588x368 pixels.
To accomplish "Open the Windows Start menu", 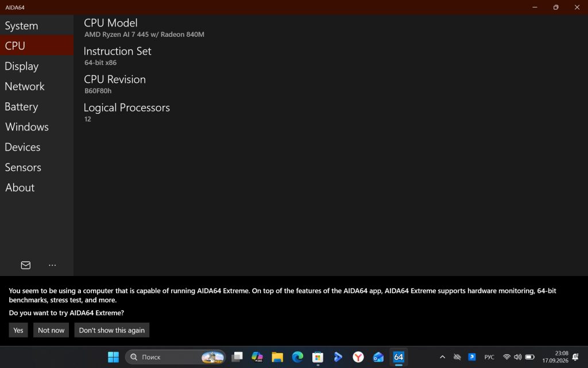I will click(113, 357).
